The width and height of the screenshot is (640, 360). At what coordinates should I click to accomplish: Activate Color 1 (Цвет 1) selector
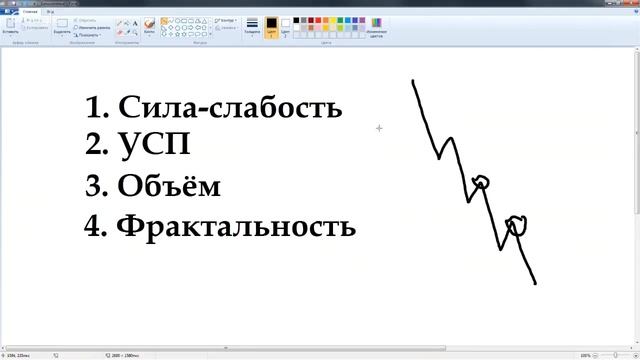click(271, 27)
